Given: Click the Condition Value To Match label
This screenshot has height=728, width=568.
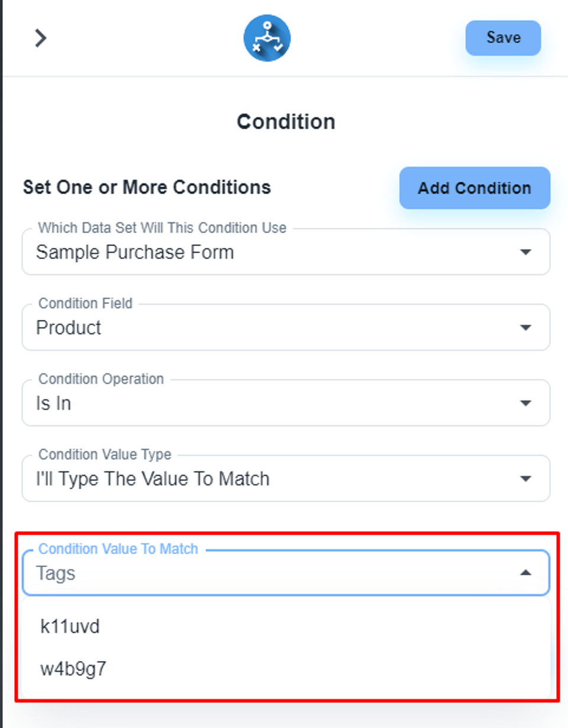Looking at the screenshot, I should tap(118, 549).
